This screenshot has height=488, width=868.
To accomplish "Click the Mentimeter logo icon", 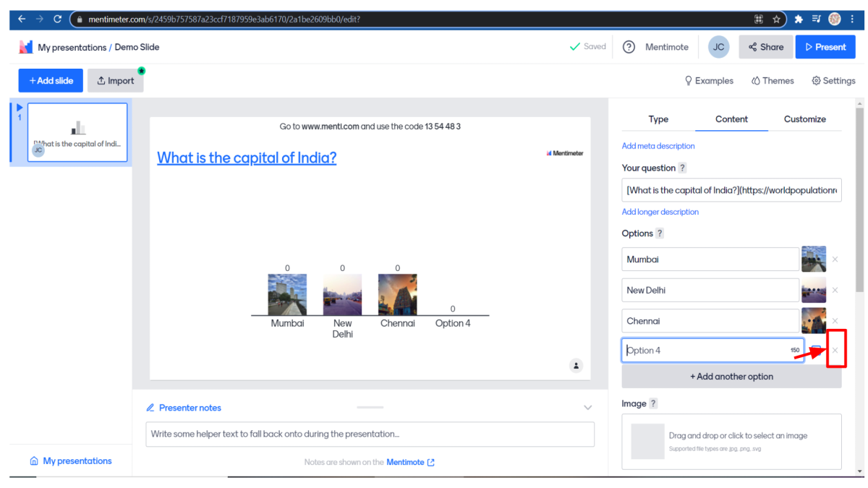I will click(26, 47).
